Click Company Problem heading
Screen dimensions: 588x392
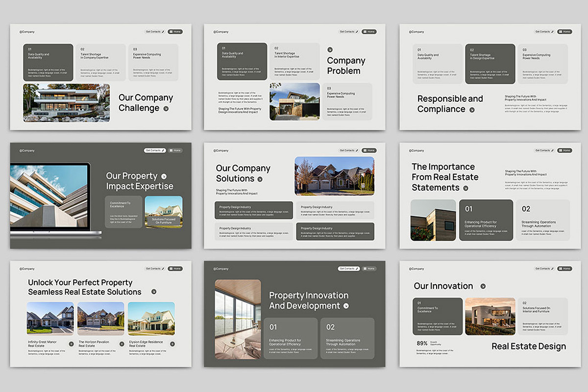coord(346,66)
